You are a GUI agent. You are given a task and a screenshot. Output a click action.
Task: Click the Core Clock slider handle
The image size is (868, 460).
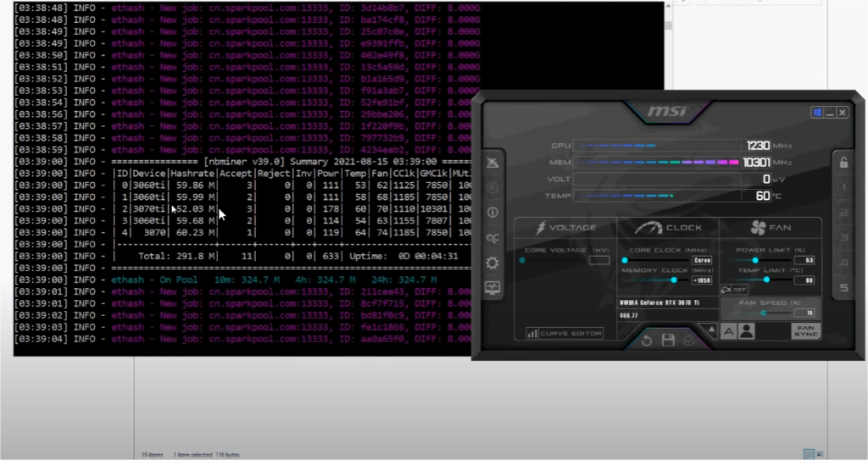point(625,260)
